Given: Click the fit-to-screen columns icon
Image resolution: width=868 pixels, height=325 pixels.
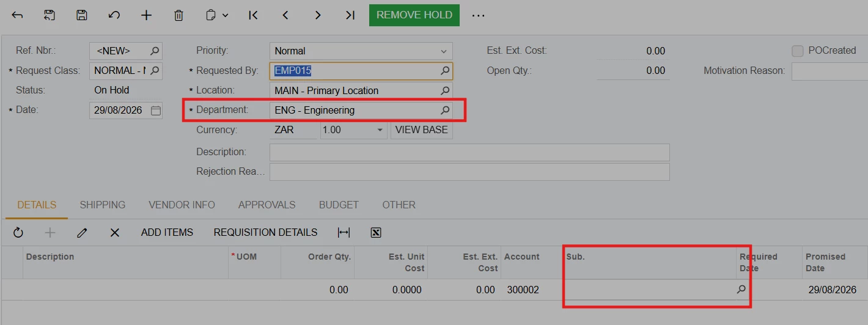Looking at the screenshot, I should [x=344, y=232].
